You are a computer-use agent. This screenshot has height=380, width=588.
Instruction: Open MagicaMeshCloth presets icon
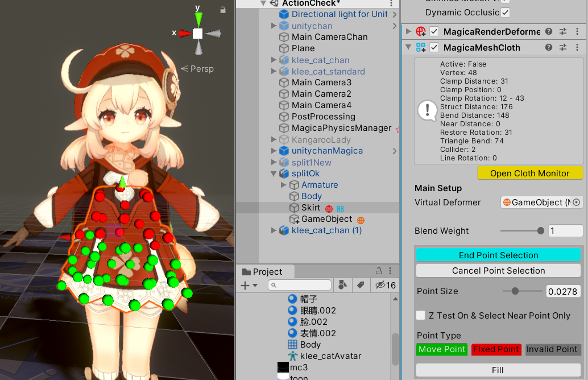click(563, 47)
